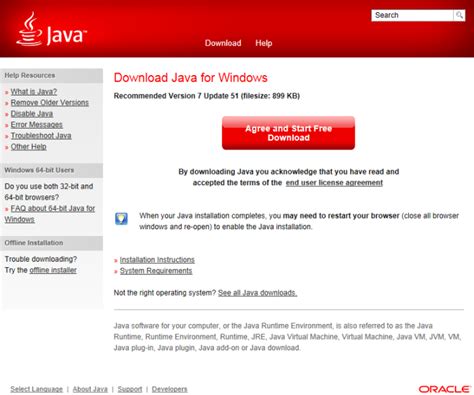Click the restart browser tip shield icon
The height and width of the screenshot is (395, 474).
pos(121,219)
